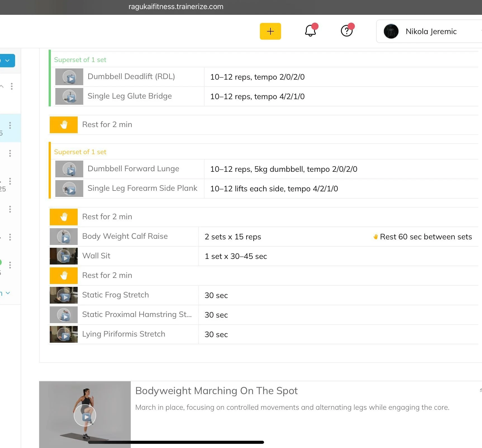Open Dumbbell Forward Lunge exercise name
Viewport: 482px width, 448px height.
133,169
